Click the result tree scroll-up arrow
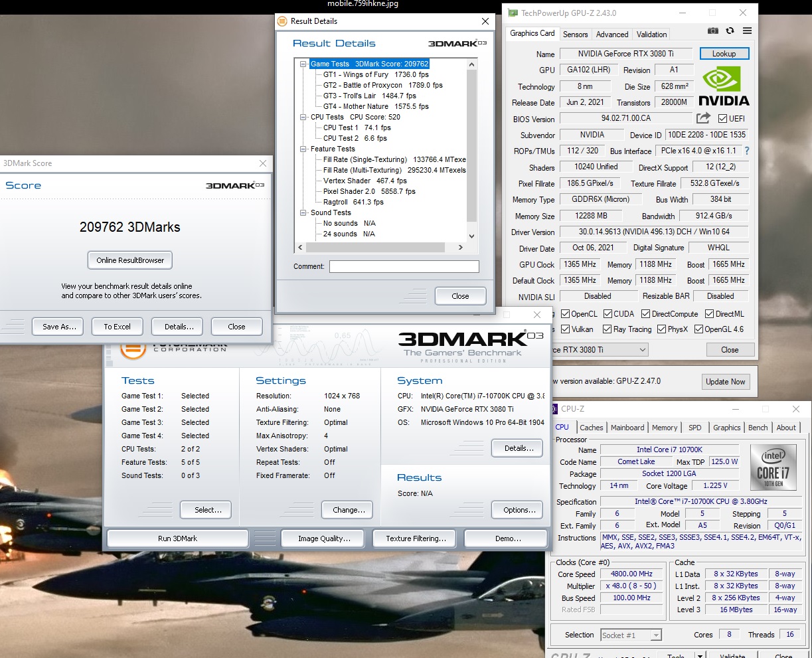This screenshot has width=812, height=658. point(472,64)
